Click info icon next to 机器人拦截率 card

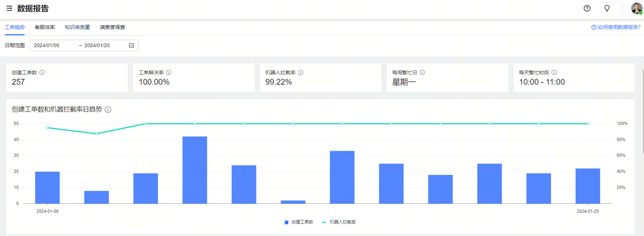point(300,73)
